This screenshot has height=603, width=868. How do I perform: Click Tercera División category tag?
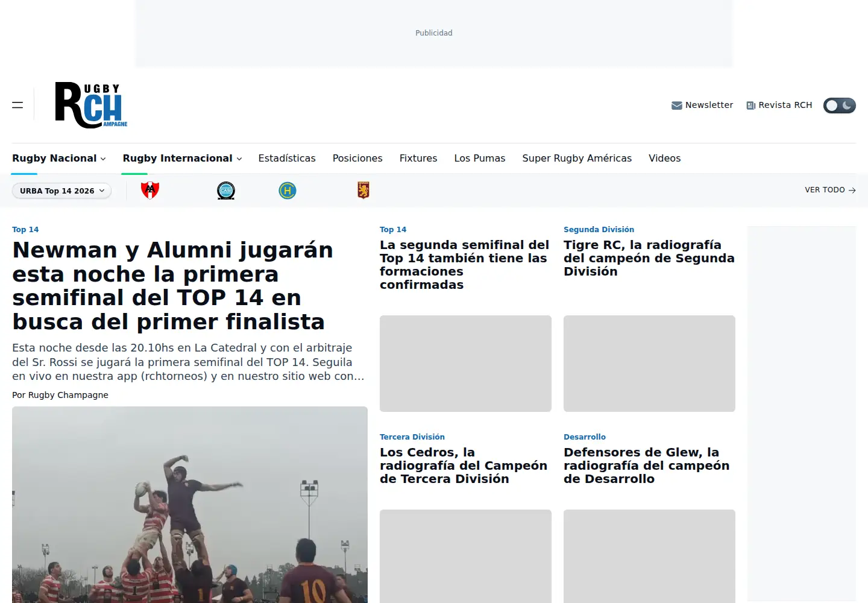412,437
